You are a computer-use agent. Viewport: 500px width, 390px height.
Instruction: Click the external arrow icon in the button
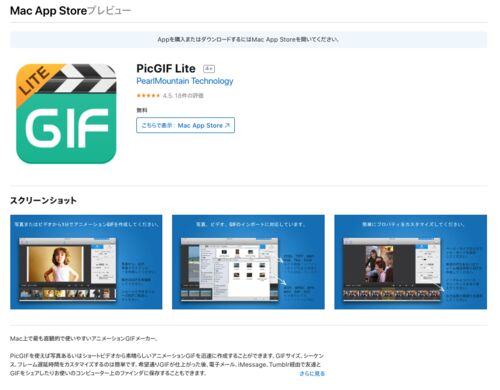227,125
